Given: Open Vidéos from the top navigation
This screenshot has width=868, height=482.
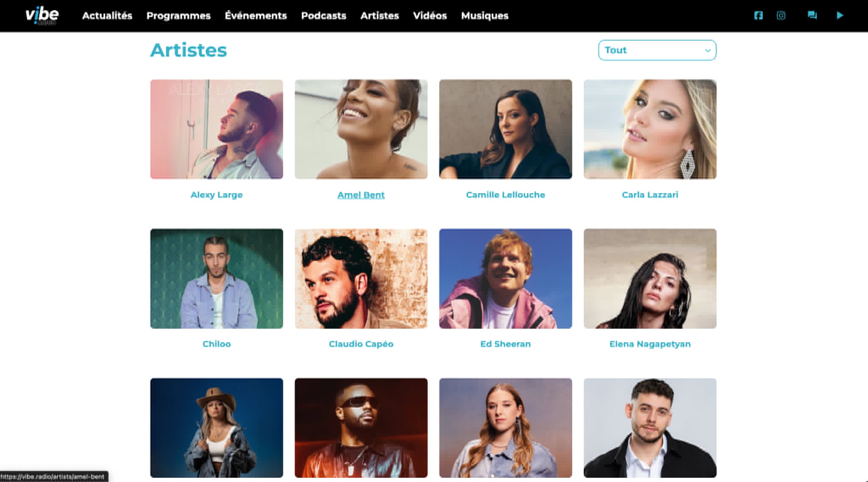Looking at the screenshot, I should pyautogui.click(x=430, y=16).
